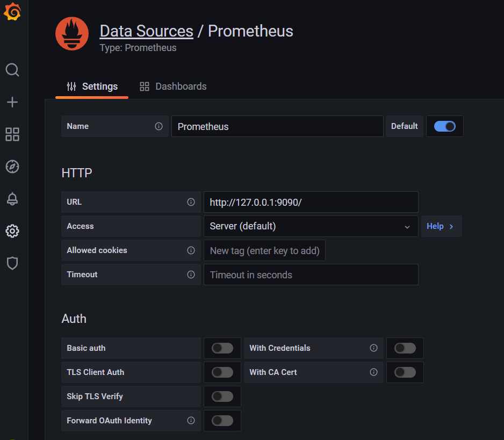The width and height of the screenshot is (504, 440).
Task: Click the Prometheus flame logo
Action: click(72, 34)
